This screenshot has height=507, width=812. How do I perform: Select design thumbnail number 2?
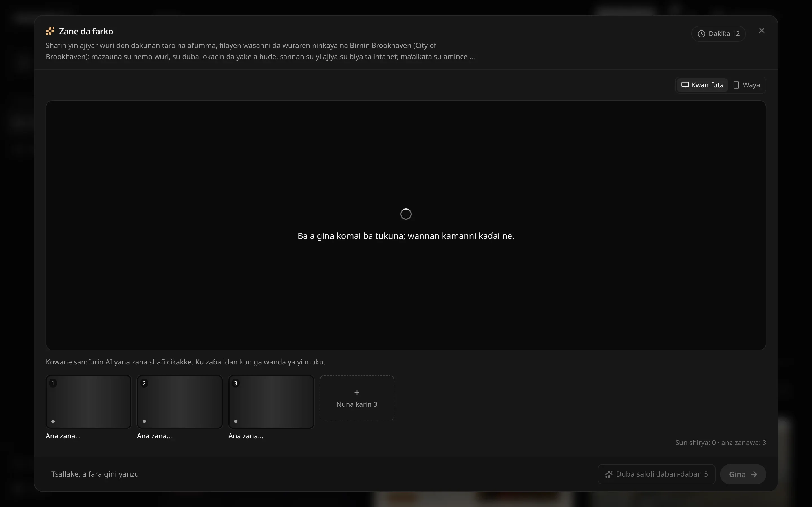click(180, 402)
